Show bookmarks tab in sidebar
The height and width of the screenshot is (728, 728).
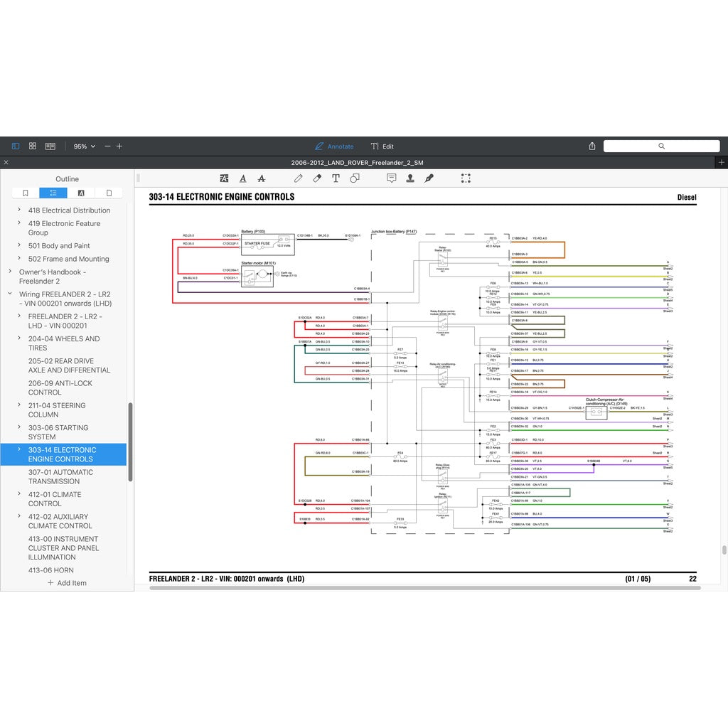tap(26, 193)
